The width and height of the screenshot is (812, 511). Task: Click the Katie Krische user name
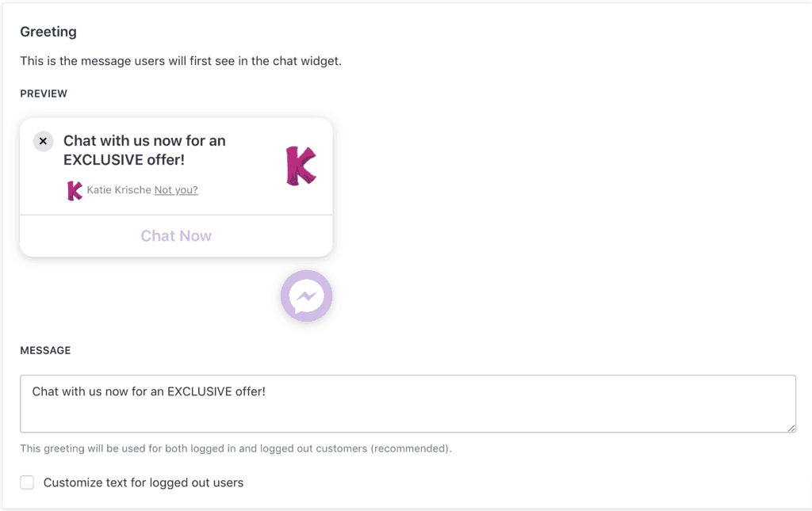click(119, 190)
